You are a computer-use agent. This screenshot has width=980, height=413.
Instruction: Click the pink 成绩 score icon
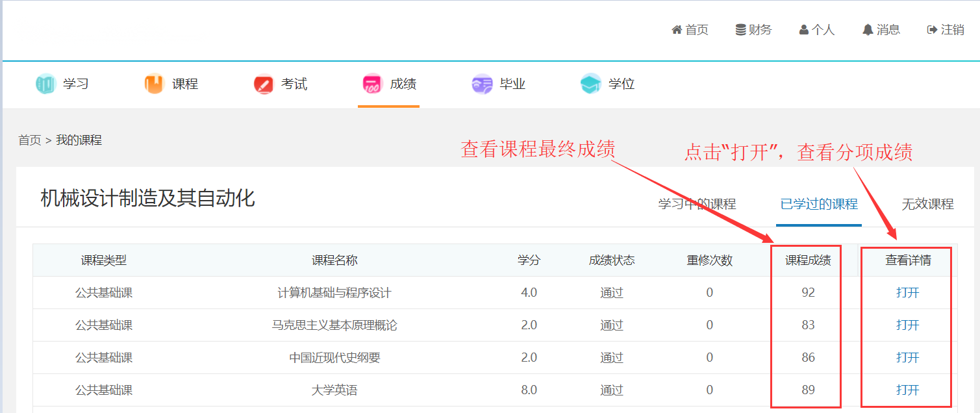coord(373,84)
